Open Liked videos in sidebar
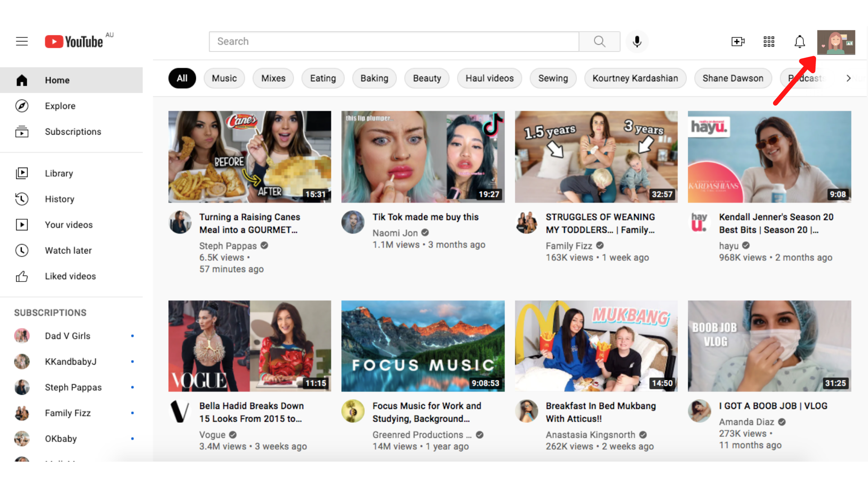Viewport: 868px width, 488px height. coord(71,277)
